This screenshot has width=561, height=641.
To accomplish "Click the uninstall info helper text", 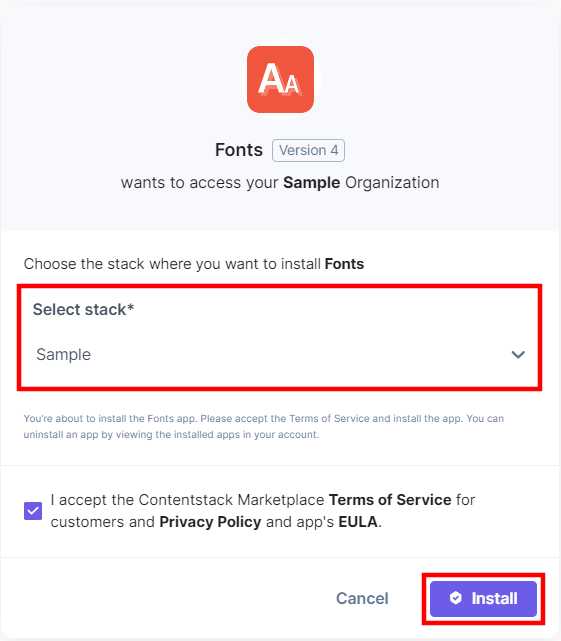I will (264, 426).
